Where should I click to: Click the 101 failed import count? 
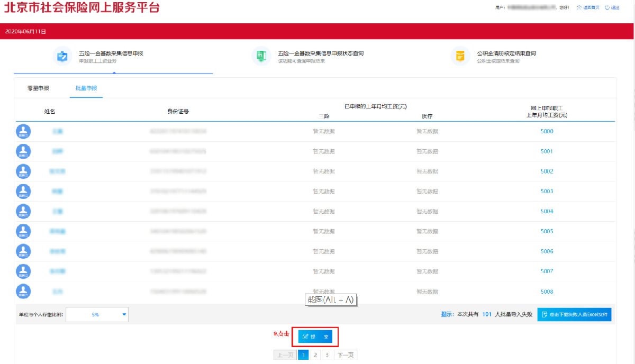[x=487, y=314]
